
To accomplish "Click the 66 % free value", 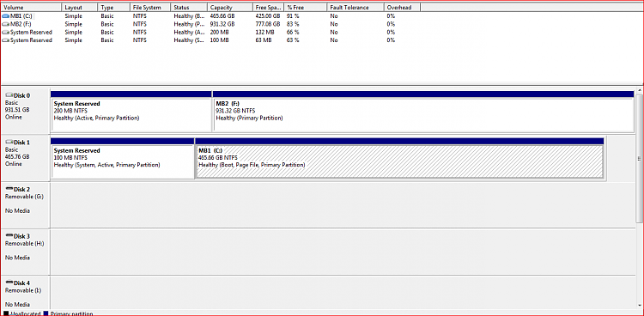I will [x=293, y=32].
